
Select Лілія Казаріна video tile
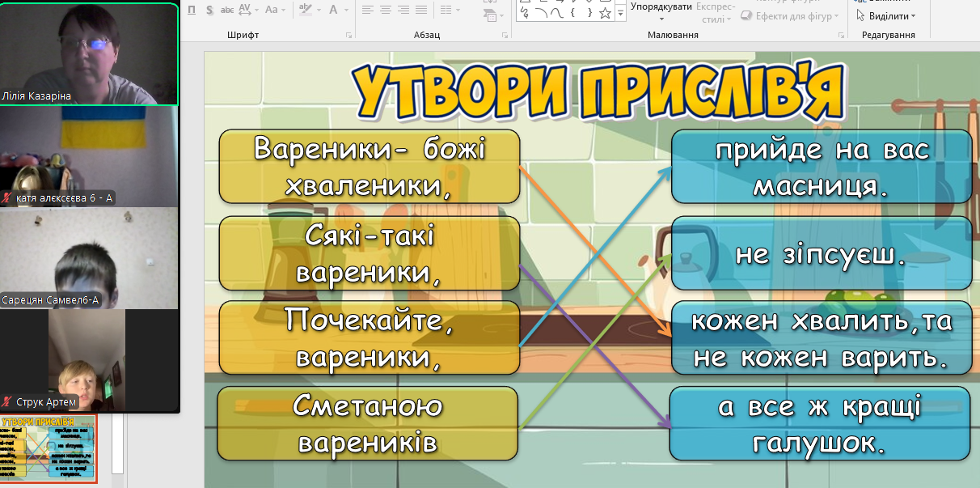tap(89, 54)
